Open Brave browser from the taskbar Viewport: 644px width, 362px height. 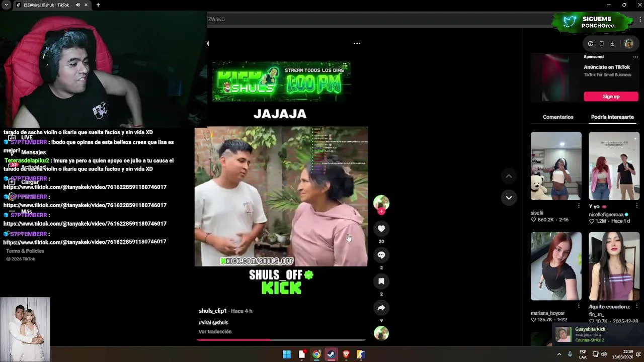tap(346, 354)
